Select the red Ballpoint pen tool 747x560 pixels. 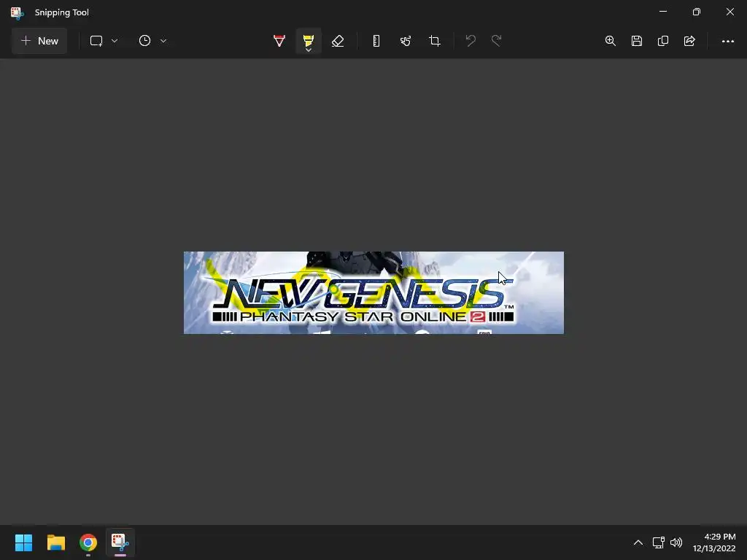279,41
